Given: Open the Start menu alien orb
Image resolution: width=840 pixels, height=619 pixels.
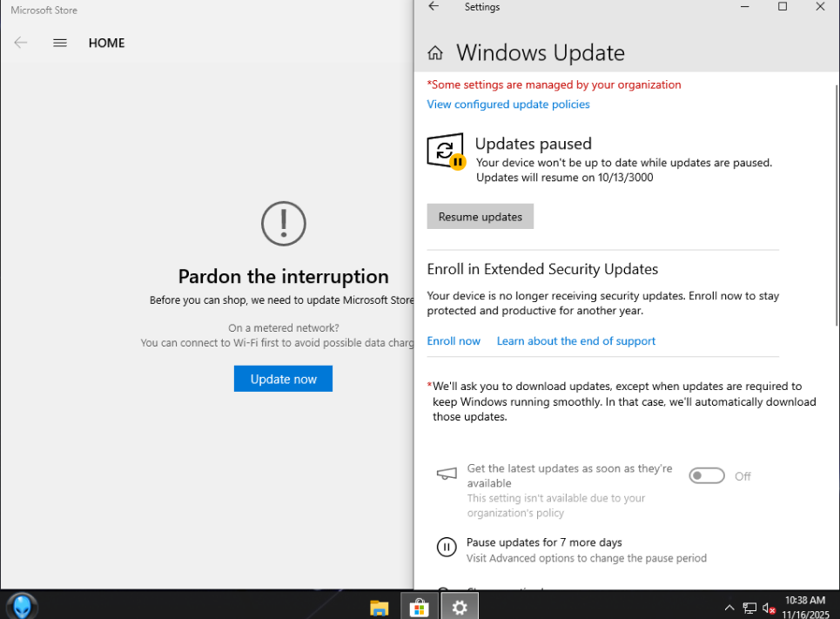Looking at the screenshot, I should pyautogui.click(x=22, y=606).
